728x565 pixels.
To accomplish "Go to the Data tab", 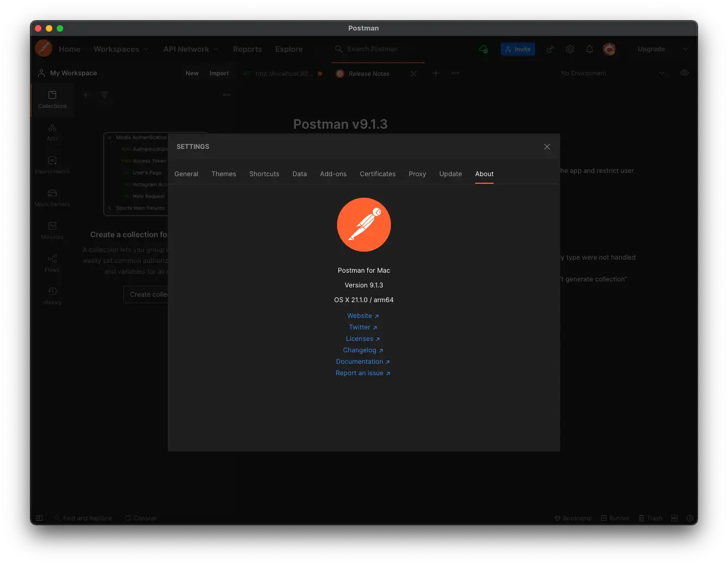I will (x=300, y=174).
